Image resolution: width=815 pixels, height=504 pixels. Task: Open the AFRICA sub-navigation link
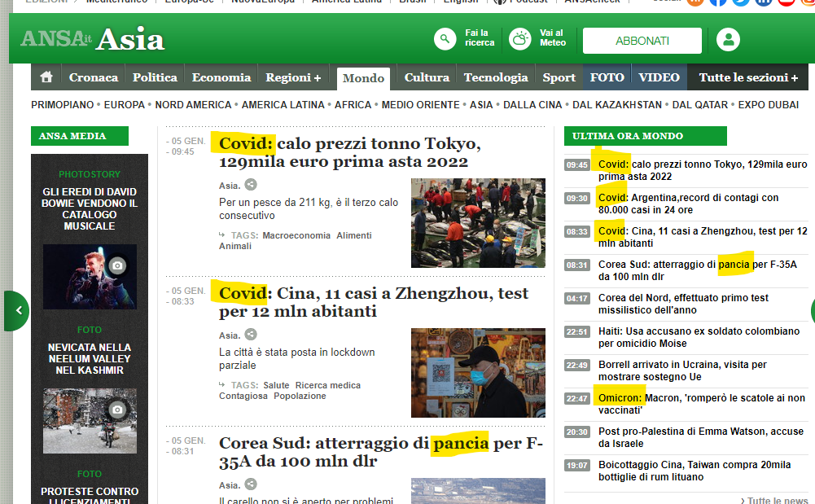[x=353, y=105]
